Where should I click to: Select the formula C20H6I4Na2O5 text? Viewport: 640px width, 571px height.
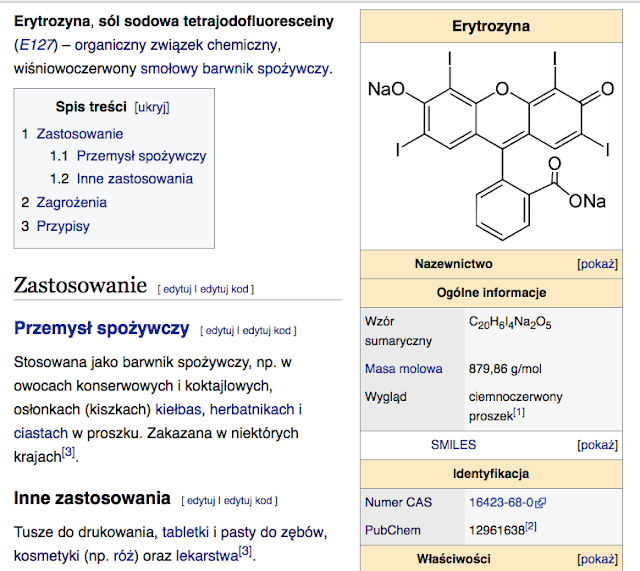pyautogui.click(x=510, y=323)
